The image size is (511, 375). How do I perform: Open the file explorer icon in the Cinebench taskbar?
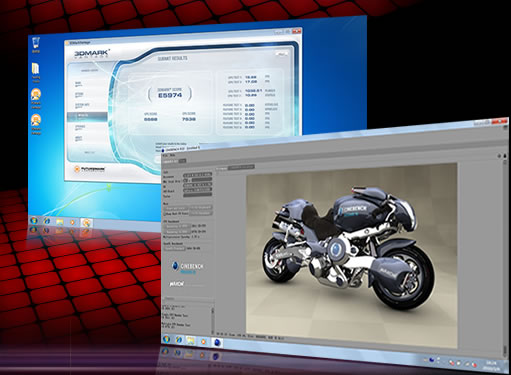(191, 340)
